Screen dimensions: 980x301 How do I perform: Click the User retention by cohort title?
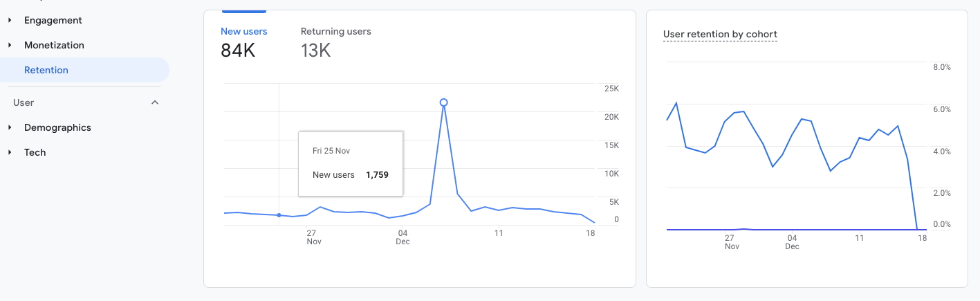point(720,35)
